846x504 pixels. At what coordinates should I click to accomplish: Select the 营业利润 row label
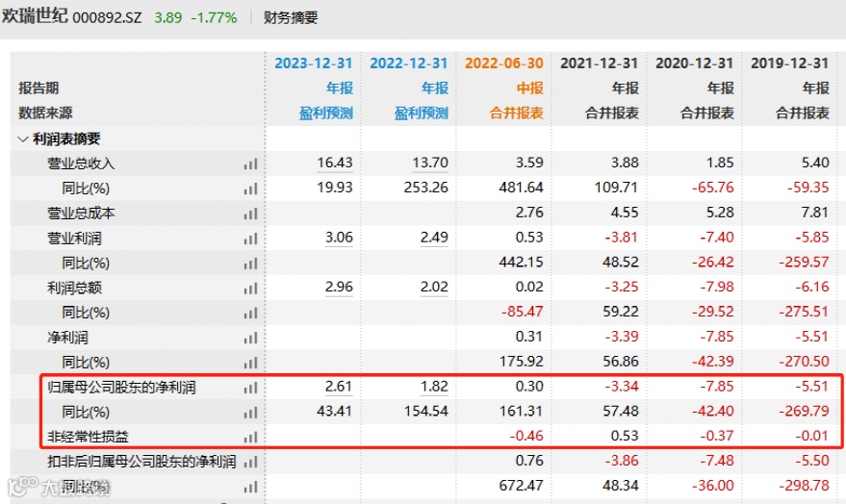pos(74,239)
